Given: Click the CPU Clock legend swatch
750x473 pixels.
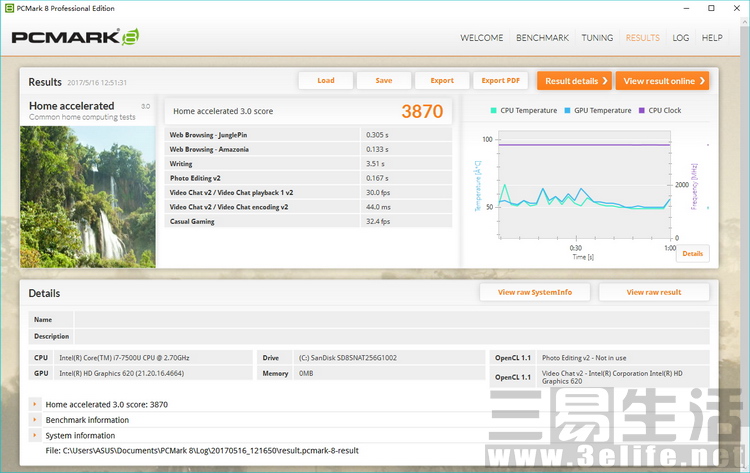Looking at the screenshot, I should tap(642, 110).
